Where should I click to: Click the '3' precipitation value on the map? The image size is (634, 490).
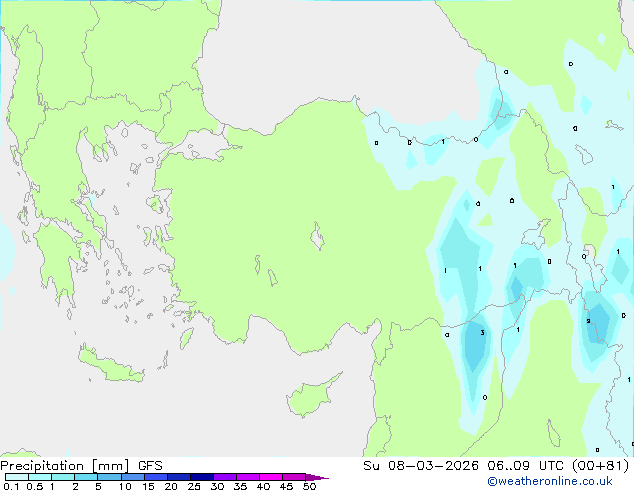(x=482, y=333)
